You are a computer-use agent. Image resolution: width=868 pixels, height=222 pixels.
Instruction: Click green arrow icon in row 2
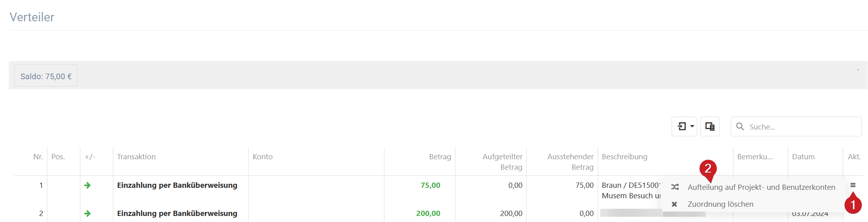pos(87,214)
